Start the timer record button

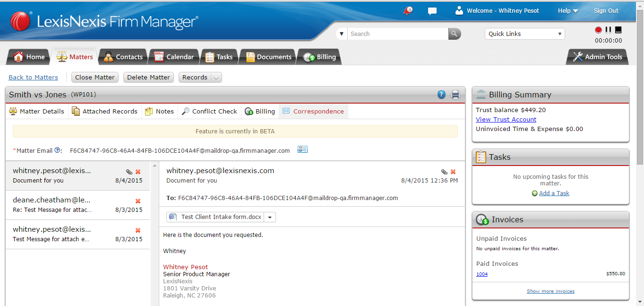pos(598,30)
